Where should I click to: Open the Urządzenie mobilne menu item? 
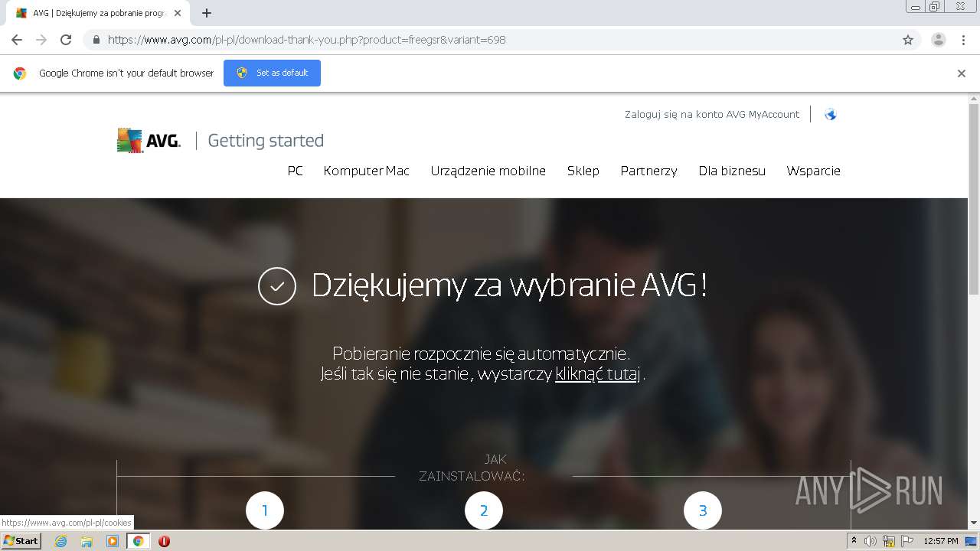(x=488, y=171)
